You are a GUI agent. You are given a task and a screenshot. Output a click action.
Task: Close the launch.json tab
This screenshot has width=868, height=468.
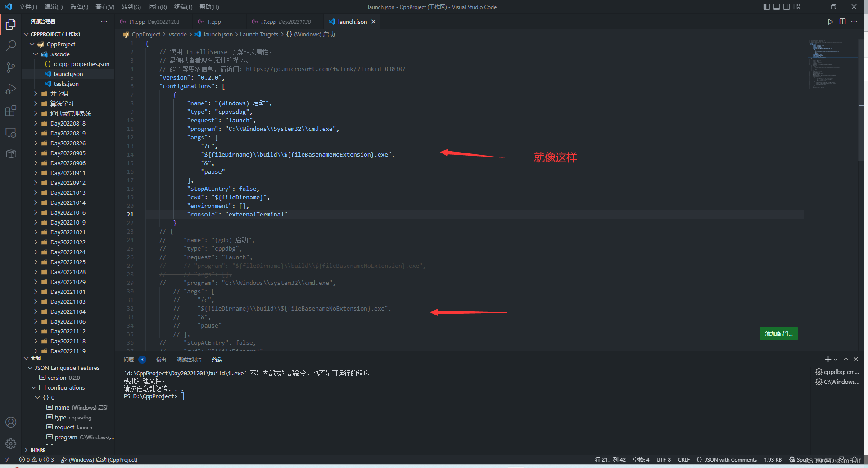coord(373,22)
